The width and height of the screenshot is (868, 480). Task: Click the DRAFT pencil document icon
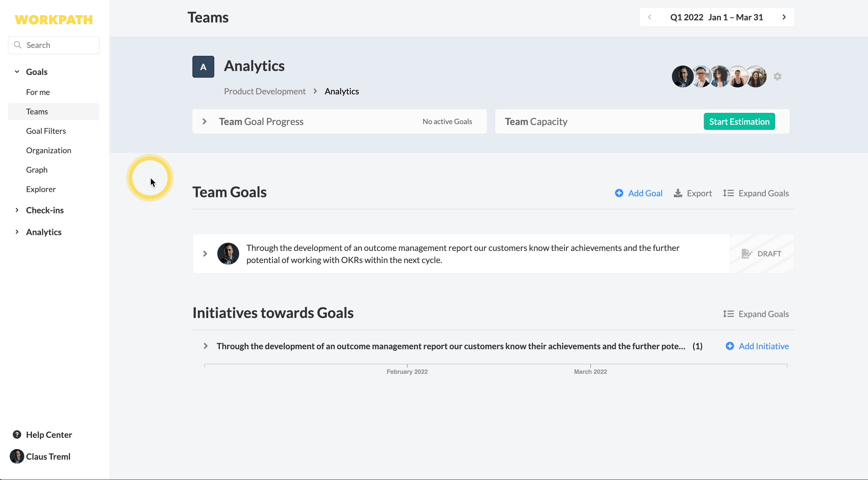(747, 254)
